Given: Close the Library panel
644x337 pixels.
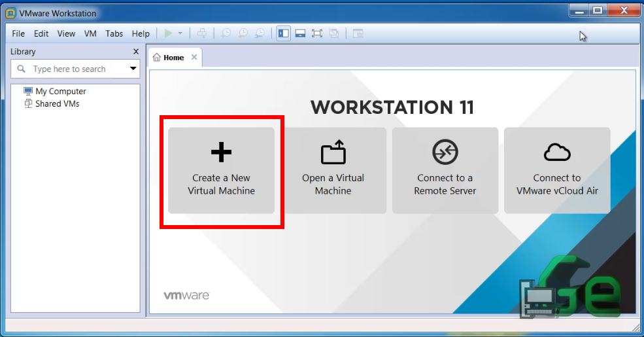Looking at the screenshot, I should [x=136, y=52].
